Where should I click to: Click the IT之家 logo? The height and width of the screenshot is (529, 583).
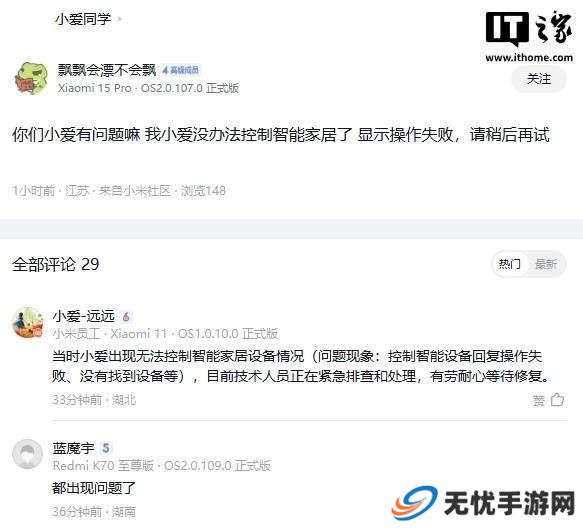[529, 29]
